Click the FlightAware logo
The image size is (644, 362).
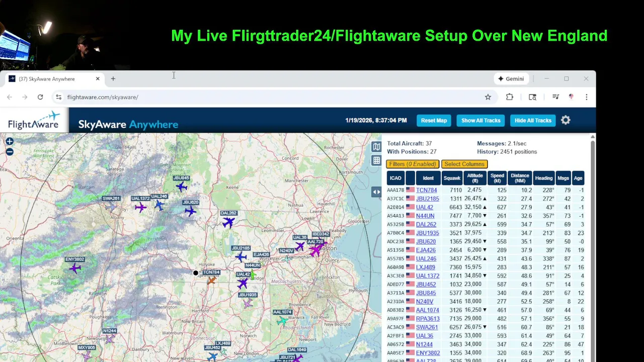pos(34,121)
